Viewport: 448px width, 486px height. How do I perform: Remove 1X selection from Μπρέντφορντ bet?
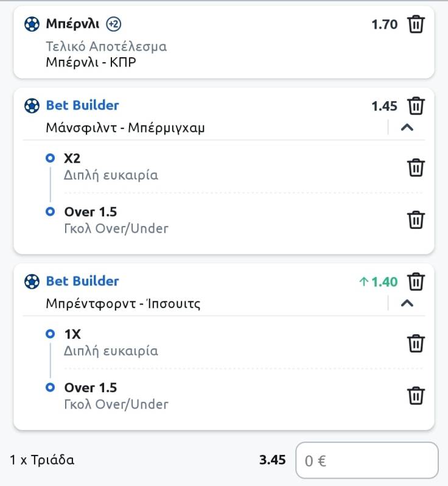coord(416,343)
